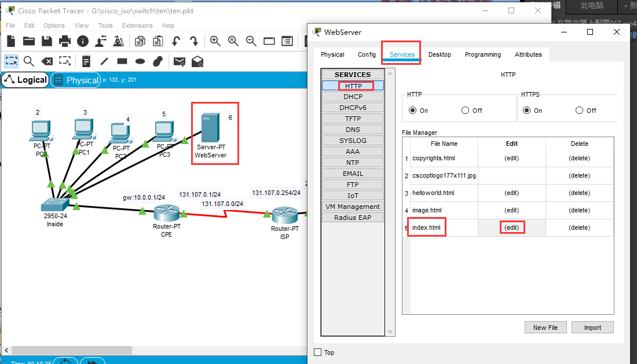
Task: Activate the Inspect magnifier tool
Action: point(29,61)
